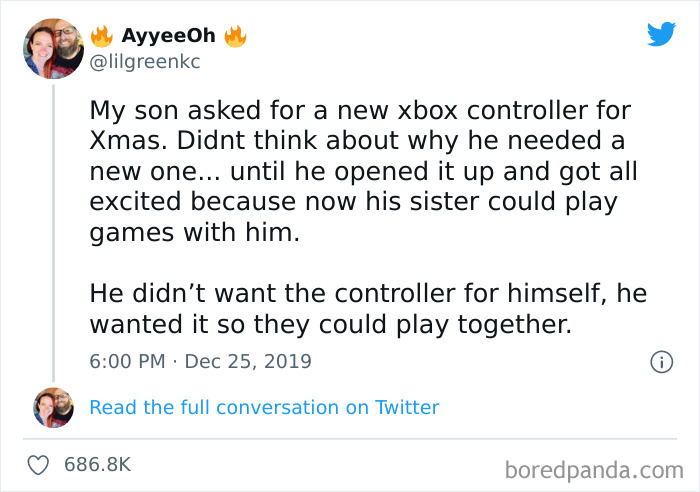Click the fire emoji after AyyeeOh
Screen dimensions: 700x492
pyautogui.click(x=234, y=37)
